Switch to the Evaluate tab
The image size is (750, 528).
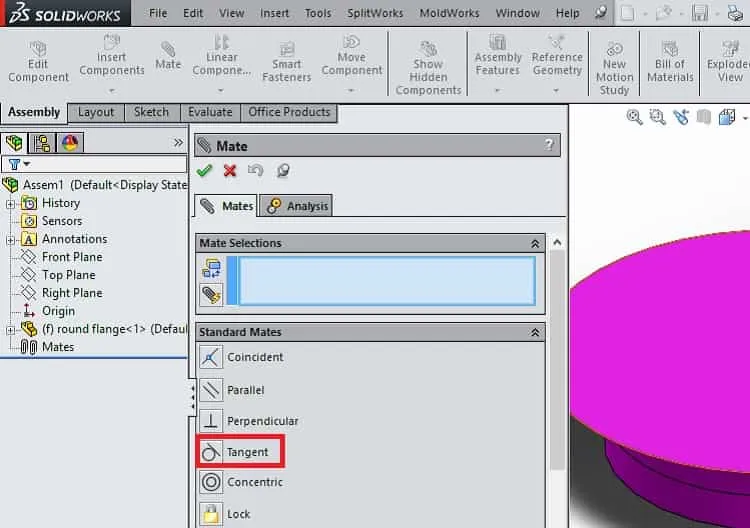(x=210, y=113)
